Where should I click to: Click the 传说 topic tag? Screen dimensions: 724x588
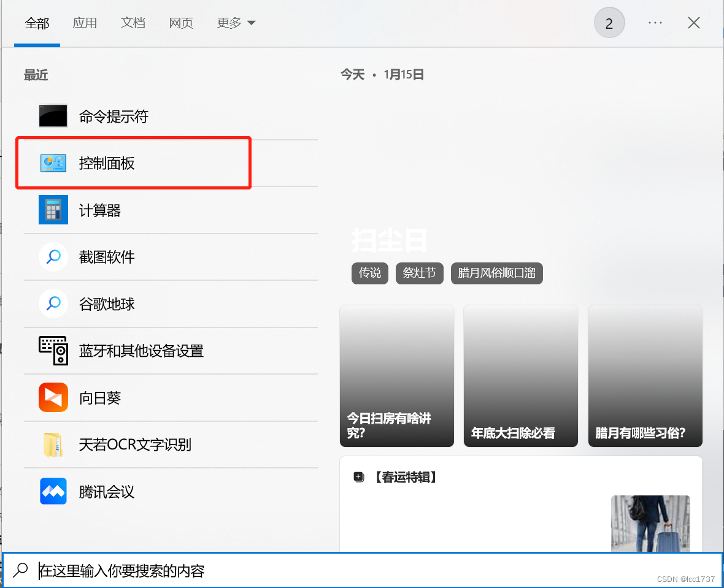point(369,273)
